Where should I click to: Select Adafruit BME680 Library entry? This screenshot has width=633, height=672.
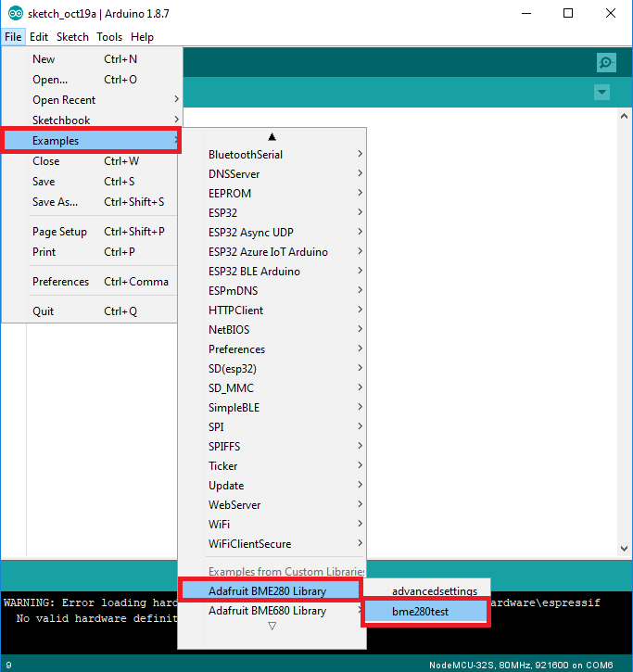tap(271, 611)
